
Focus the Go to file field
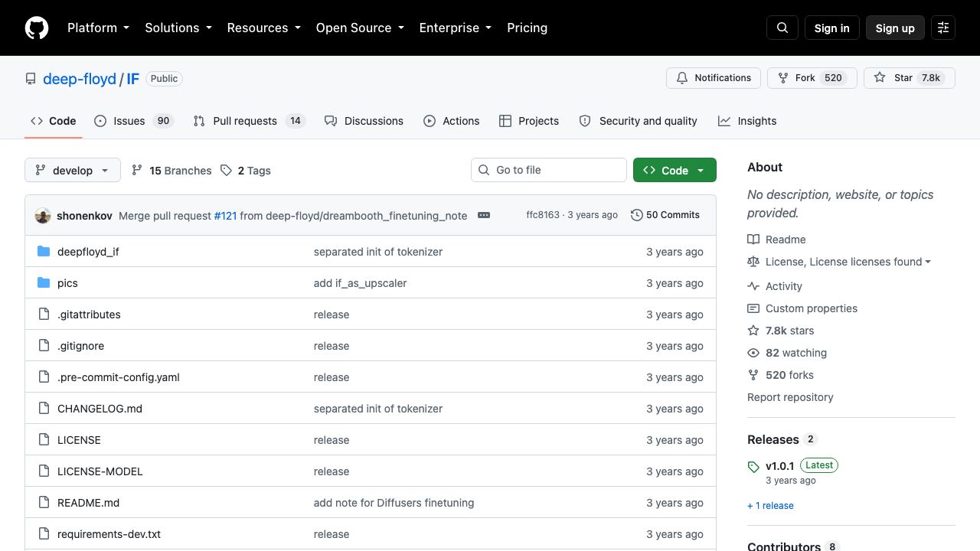[549, 170]
